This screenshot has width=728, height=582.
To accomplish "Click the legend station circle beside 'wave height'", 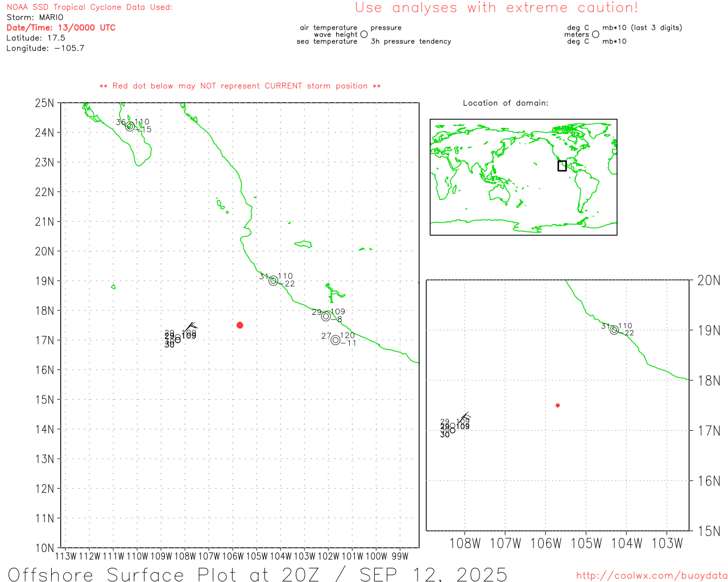I will [364, 34].
